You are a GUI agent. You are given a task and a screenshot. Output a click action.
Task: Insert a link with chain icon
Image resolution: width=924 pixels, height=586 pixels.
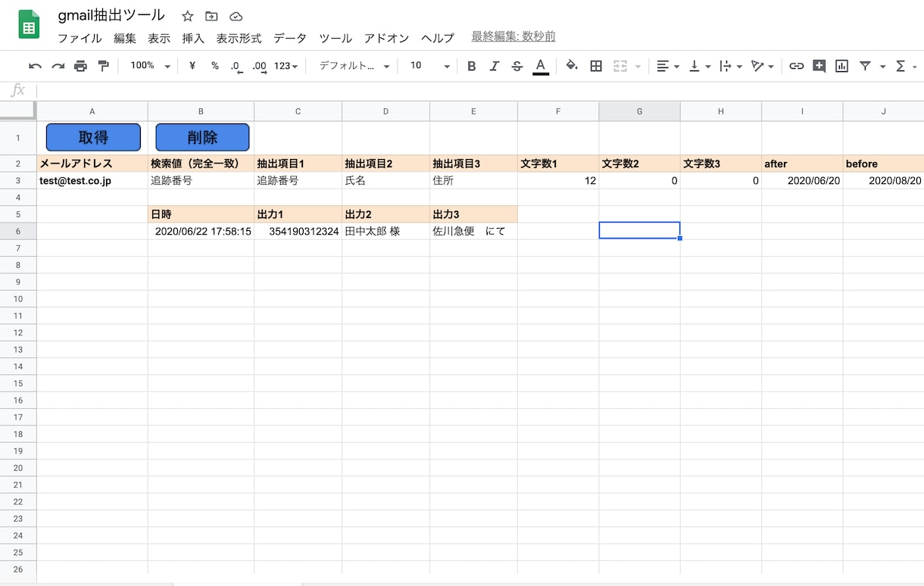coord(796,67)
